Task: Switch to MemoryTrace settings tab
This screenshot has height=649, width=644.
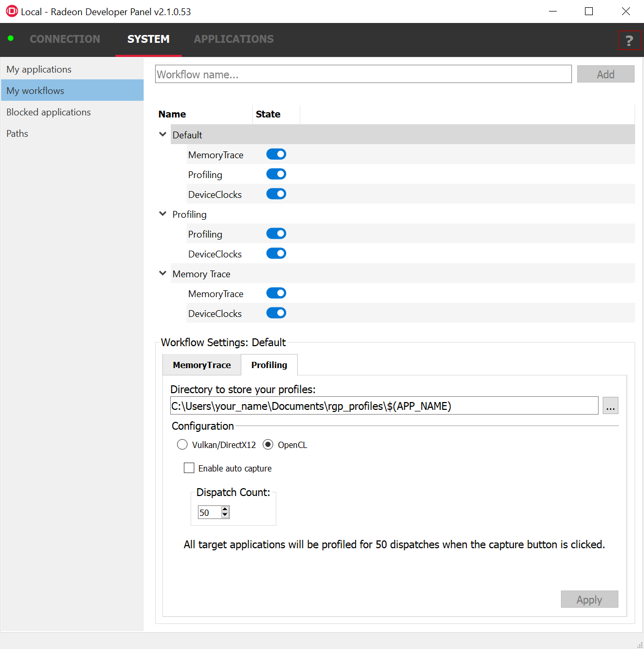Action: tap(202, 365)
